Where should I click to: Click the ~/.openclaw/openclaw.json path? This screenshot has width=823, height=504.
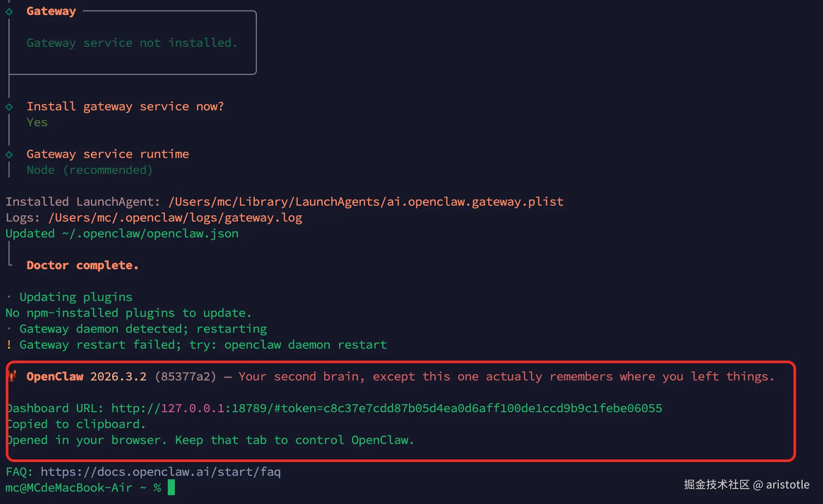[x=150, y=233]
